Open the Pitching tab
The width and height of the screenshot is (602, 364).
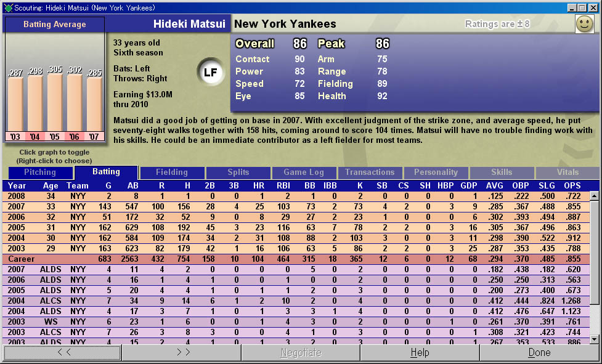[40, 172]
